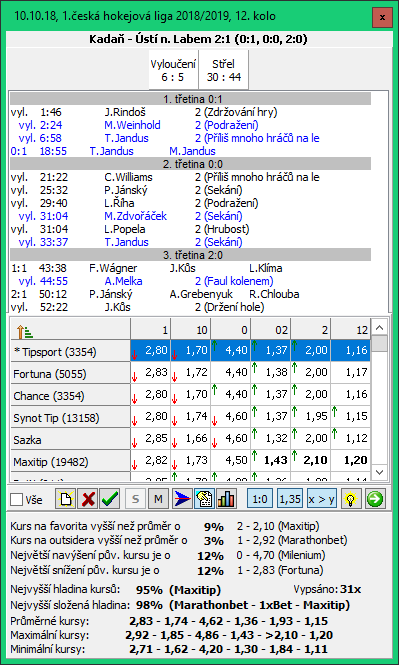Click Maxitip bold odds 2,10 cell
The height and width of the screenshot is (665, 399).
[x=311, y=461]
